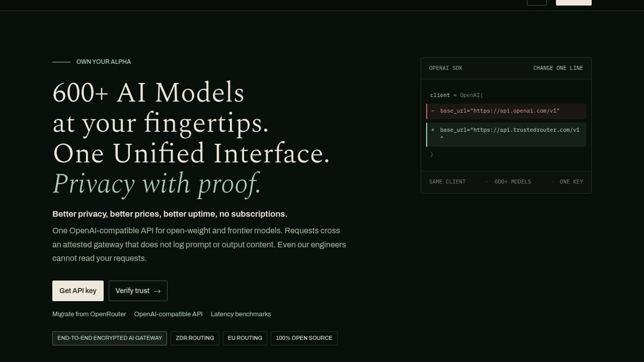Click the OPENAI SDK panel header label
The image size is (644, 362).
pyautogui.click(x=445, y=68)
